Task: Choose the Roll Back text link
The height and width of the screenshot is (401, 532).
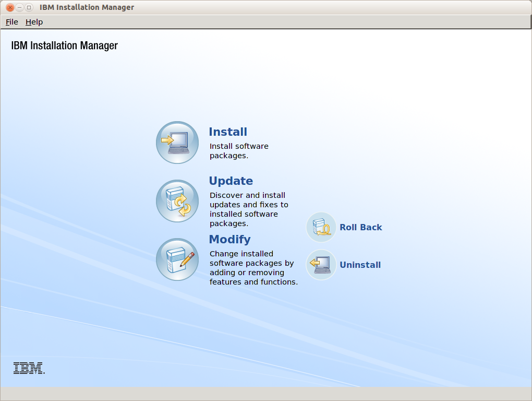Action: [360, 227]
